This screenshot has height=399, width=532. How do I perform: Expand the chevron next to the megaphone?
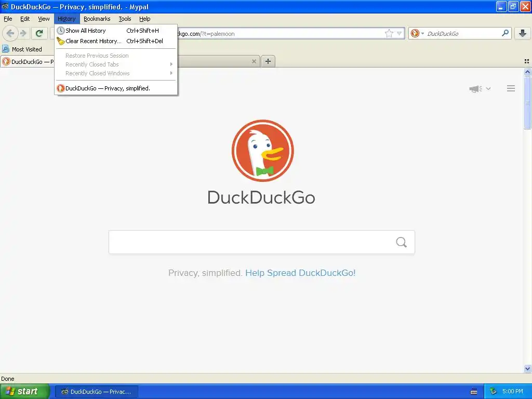488,88
